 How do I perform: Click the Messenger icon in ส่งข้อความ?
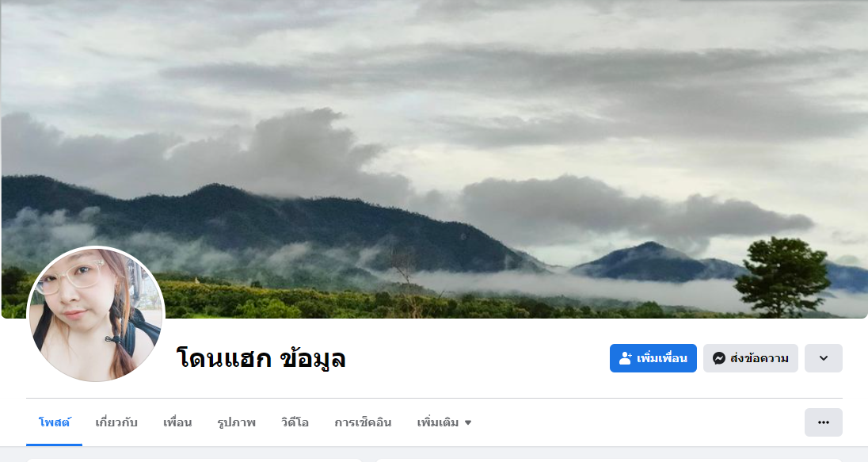(719, 358)
